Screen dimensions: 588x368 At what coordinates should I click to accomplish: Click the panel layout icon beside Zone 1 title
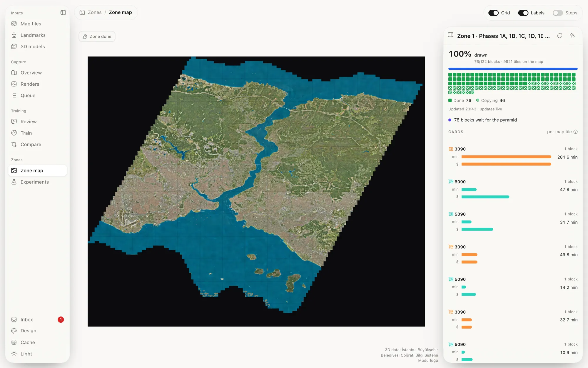click(x=450, y=35)
